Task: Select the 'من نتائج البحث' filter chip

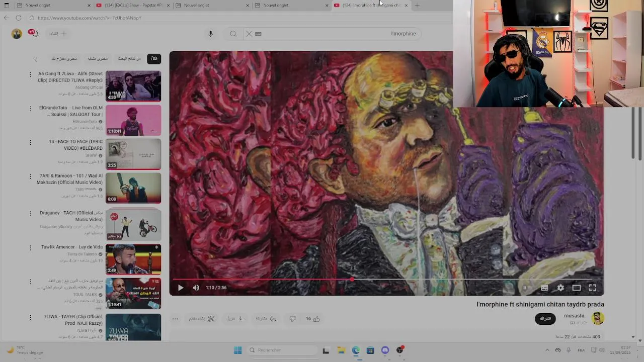Action: 129,58
